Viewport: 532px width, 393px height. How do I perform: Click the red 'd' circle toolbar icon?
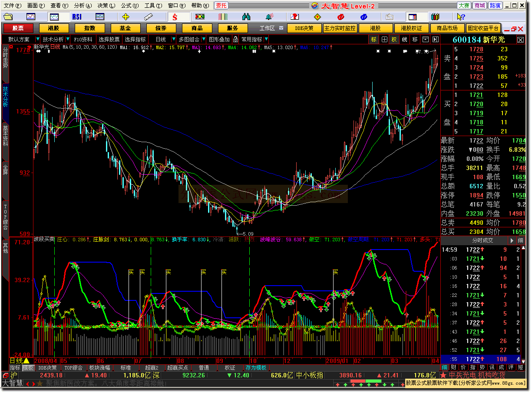click(341, 17)
